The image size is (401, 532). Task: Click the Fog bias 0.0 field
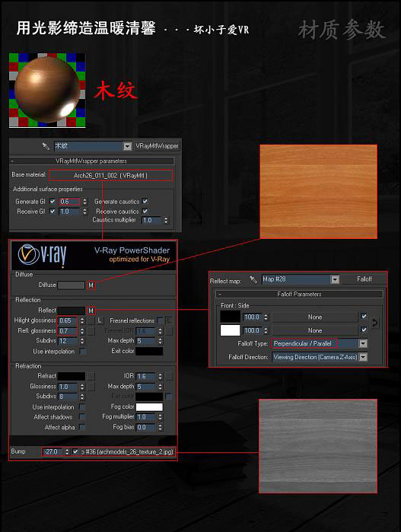[x=146, y=427]
